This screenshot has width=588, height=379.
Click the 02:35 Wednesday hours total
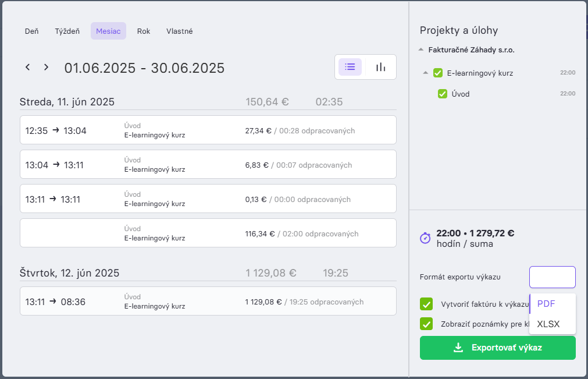(x=329, y=102)
